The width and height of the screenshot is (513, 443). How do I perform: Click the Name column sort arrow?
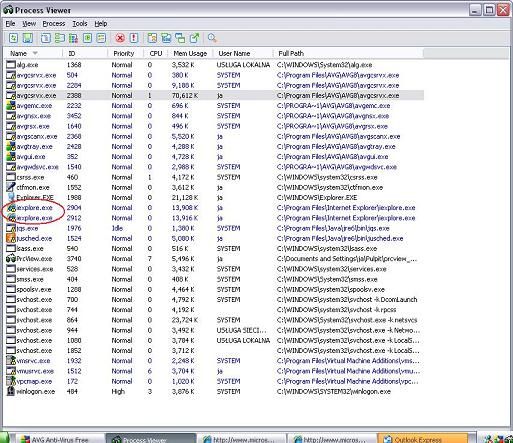35,53
